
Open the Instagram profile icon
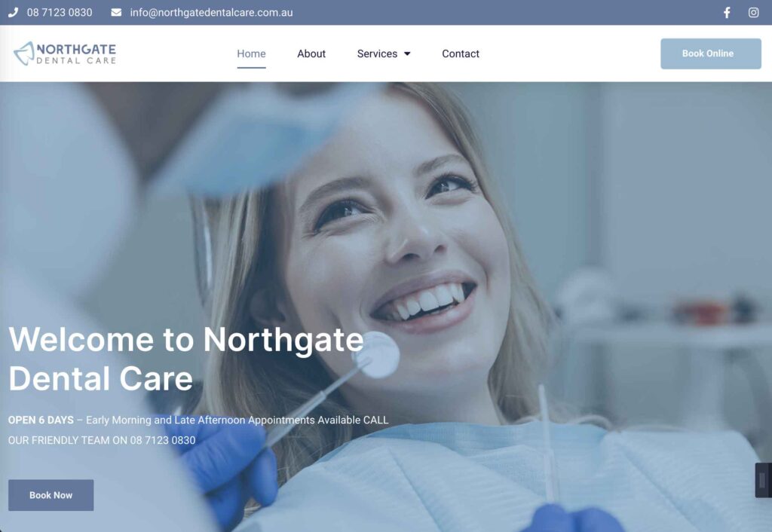click(753, 12)
